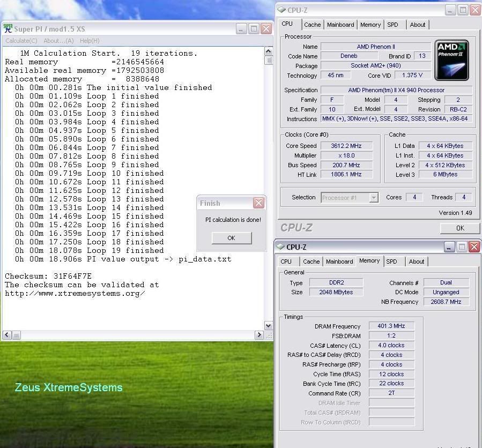Click right arrow of horizontal scrollbar
Image resolution: width=482 pixels, height=448 pixels.
pyautogui.click(x=259, y=335)
